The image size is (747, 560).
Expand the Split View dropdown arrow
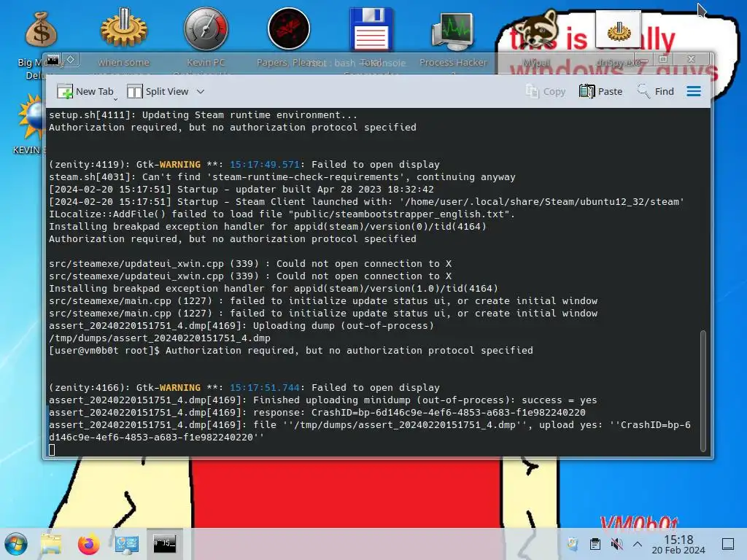[201, 91]
